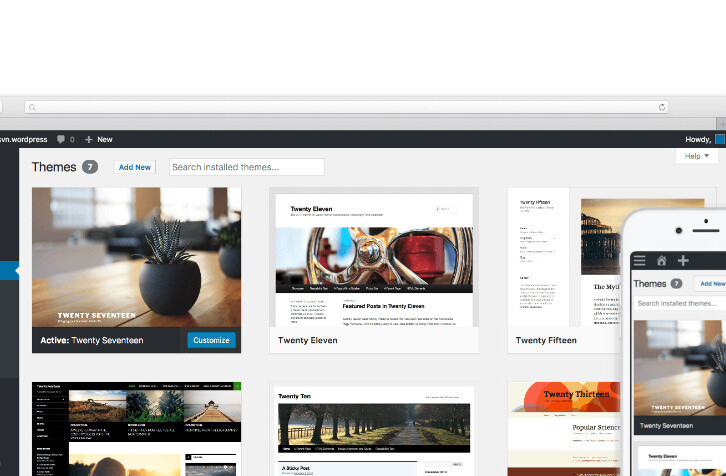Open the Twenty Ten theme preview
This screenshot has height=476, width=726.
(x=374, y=430)
